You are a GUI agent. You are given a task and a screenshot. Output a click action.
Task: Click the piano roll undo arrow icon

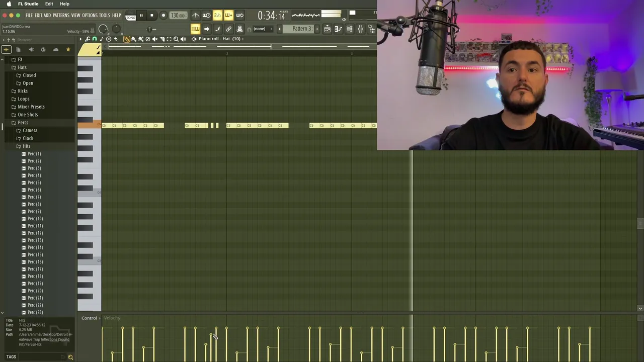coord(115,39)
